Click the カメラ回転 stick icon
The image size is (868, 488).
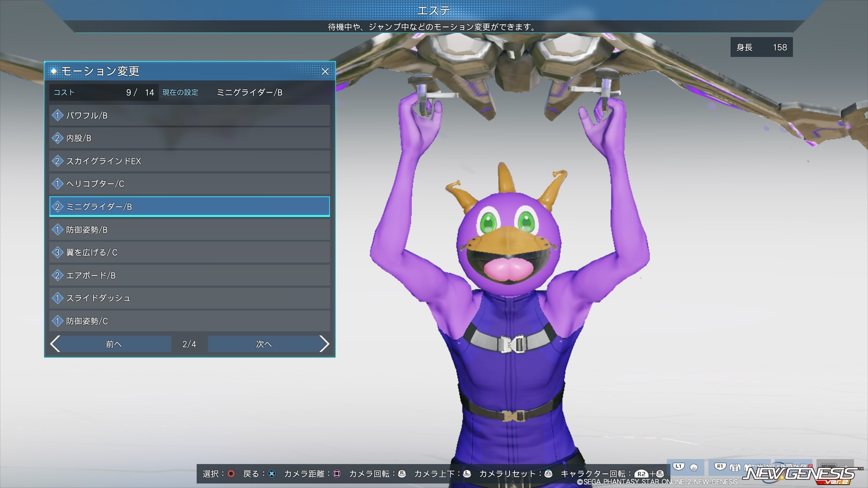(402, 474)
